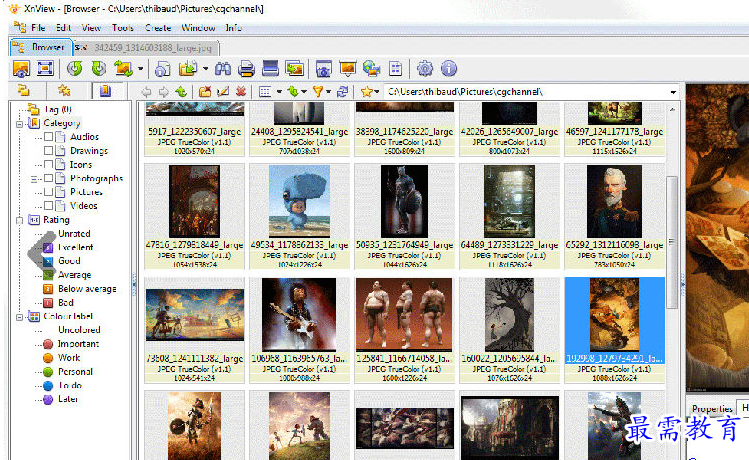Screen dimensions: 749x460
Task: Rotate image right toolbar icon
Action: pyautogui.click(x=99, y=69)
